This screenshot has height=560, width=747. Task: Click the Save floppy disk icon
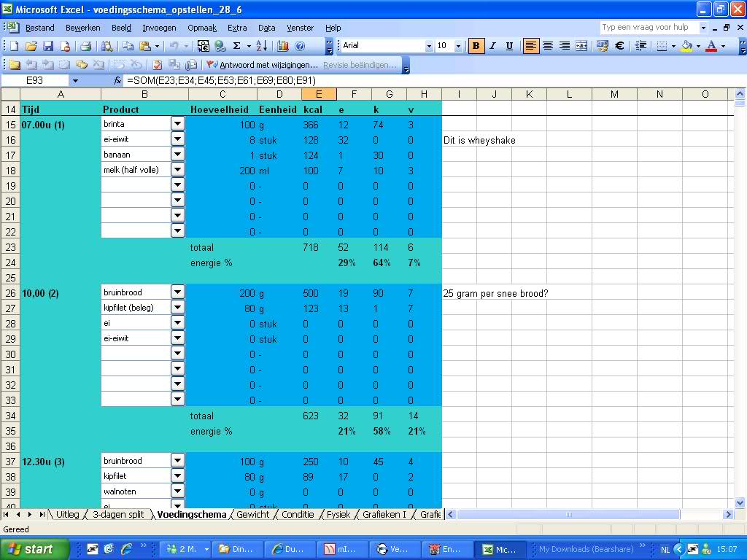pos(47,46)
